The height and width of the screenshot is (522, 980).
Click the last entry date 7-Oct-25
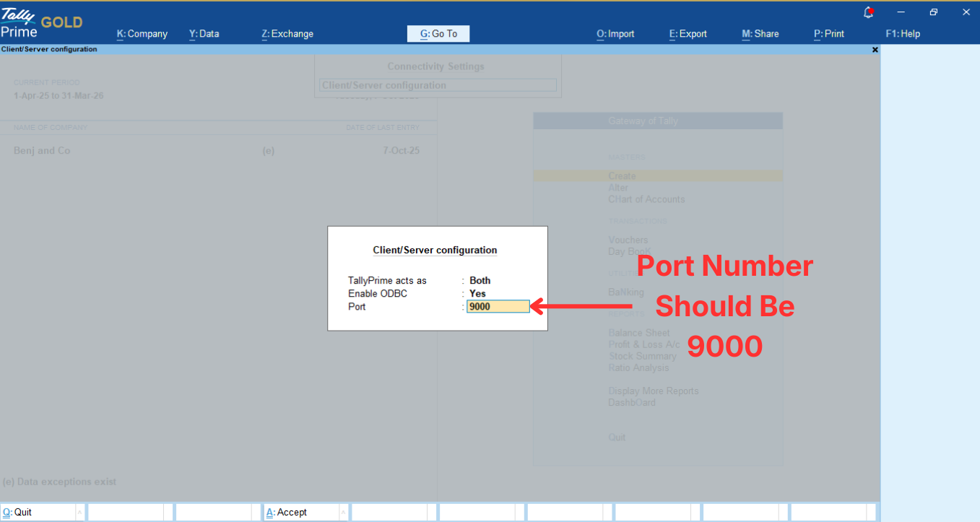click(x=401, y=151)
